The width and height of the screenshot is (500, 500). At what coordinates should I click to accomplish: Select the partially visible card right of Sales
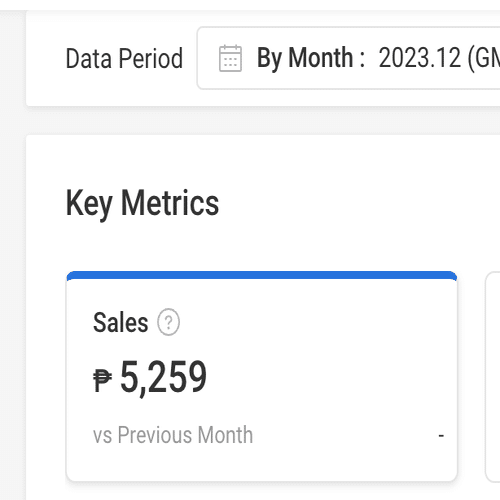(493, 377)
